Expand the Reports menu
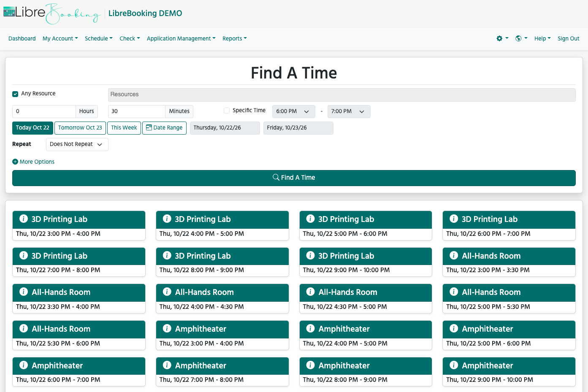 tap(235, 38)
